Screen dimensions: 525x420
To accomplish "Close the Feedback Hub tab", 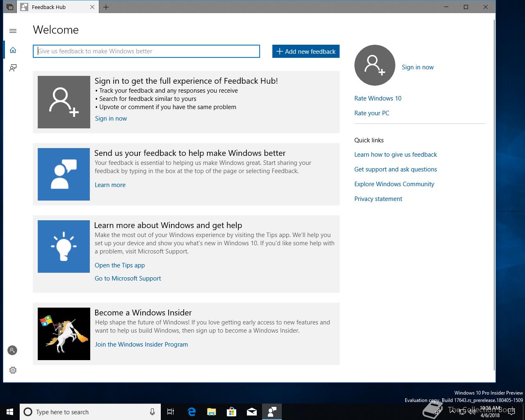I will point(92,7).
